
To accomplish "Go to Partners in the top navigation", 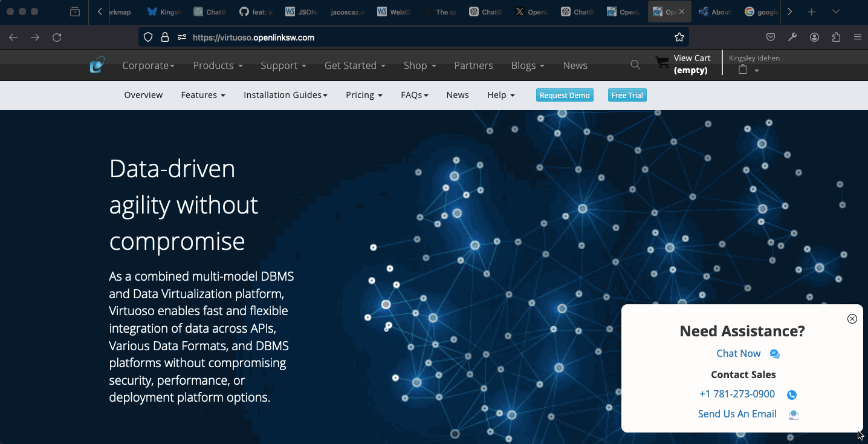I will (473, 65).
